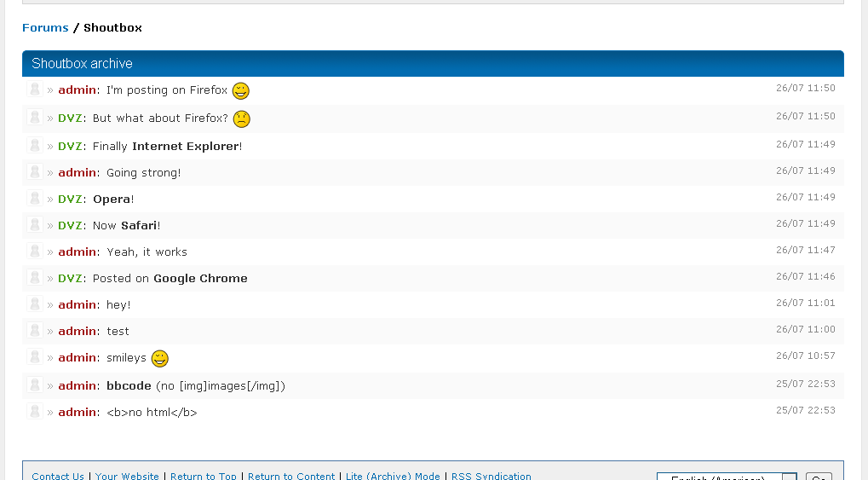
Task: Click the Your Website footer link
Action: [x=127, y=476]
